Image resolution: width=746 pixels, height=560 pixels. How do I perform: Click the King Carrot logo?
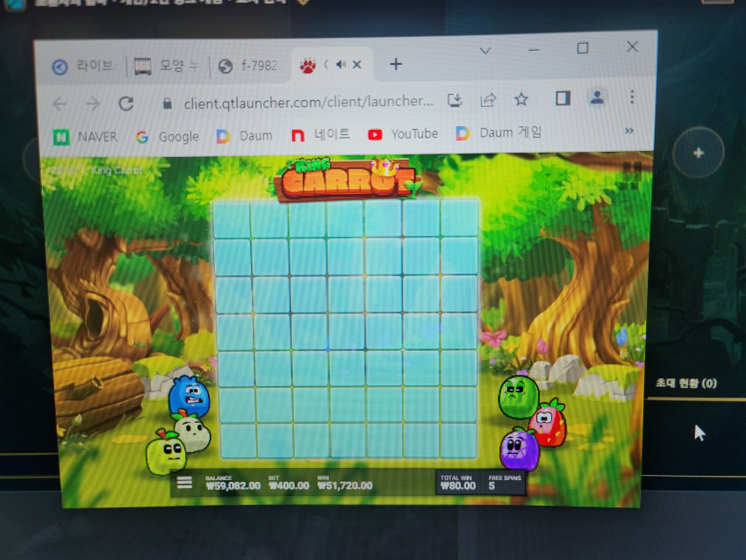click(347, 178)
